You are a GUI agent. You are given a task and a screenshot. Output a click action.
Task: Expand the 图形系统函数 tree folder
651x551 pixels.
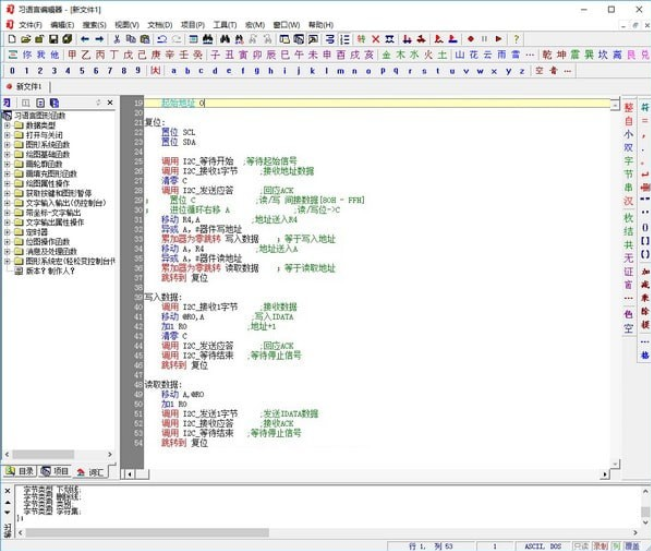click(x=7, y=144)
